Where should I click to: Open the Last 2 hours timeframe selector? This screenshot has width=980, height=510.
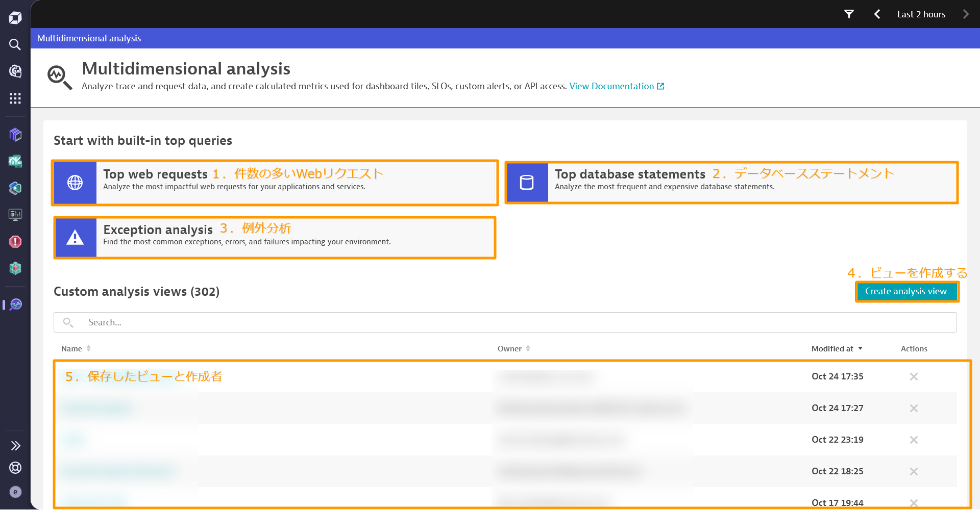921,14
